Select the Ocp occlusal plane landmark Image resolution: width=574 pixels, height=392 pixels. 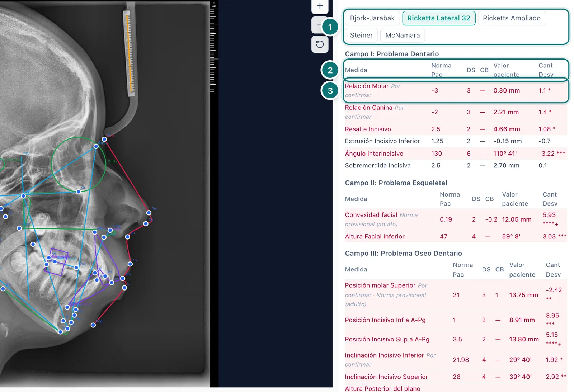(76, 268)
